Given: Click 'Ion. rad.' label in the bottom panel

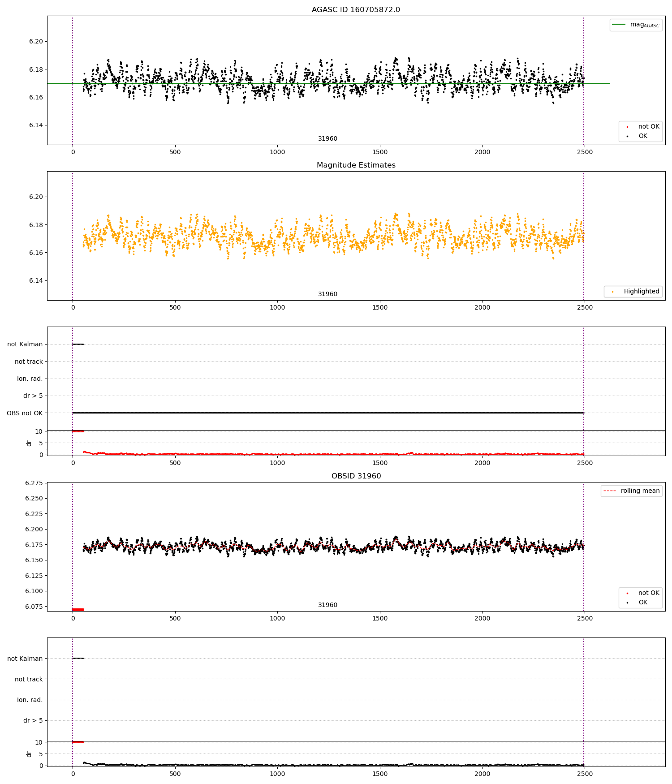Looking at the screenshot, I should click(x=30, y=700).
